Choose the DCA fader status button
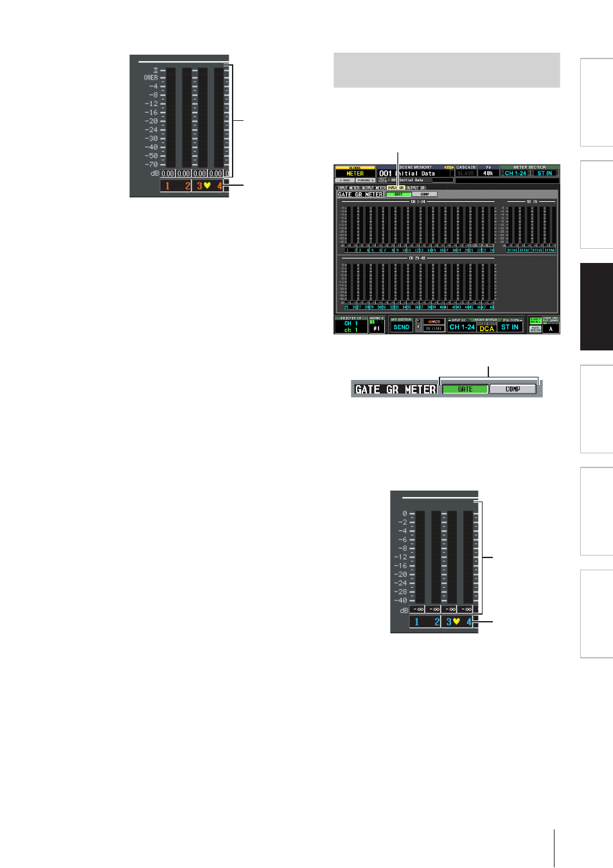This screenshot has width=613, height=868. [x=487, y=328]
